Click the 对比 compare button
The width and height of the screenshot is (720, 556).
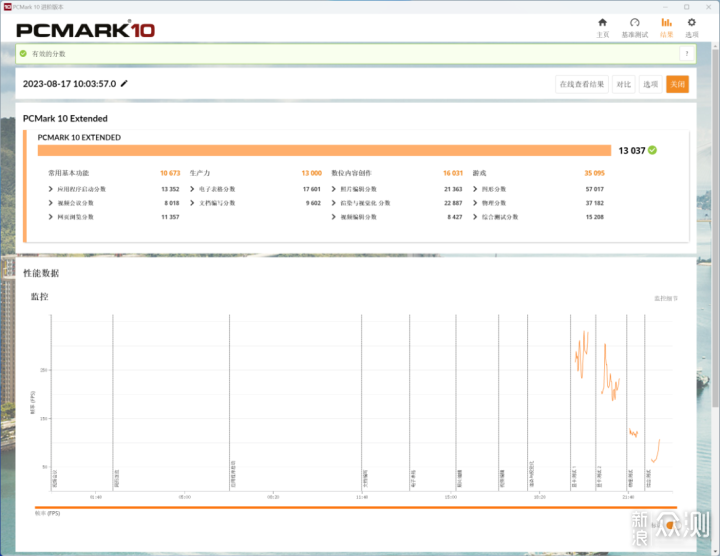624,84
